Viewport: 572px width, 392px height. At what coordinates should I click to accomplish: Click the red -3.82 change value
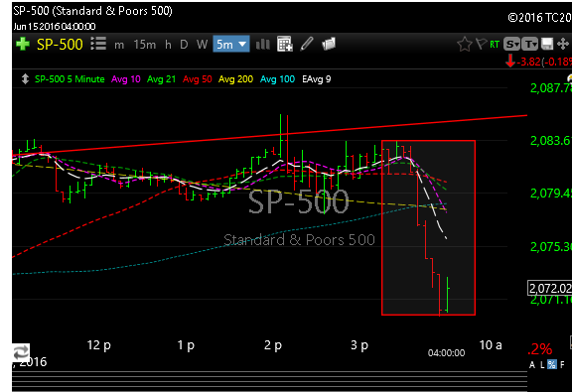(528, 62)
